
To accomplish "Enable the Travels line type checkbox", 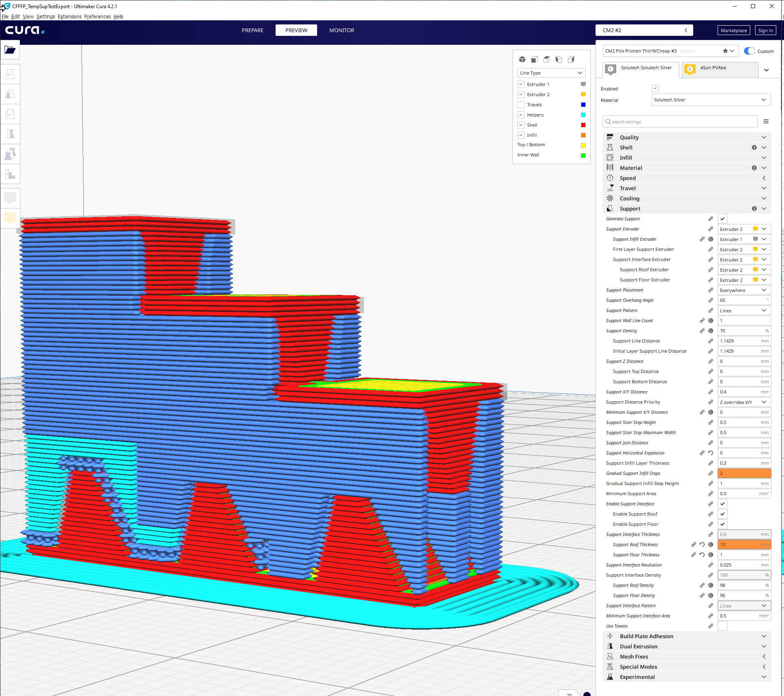I will [x=521, y=105].
